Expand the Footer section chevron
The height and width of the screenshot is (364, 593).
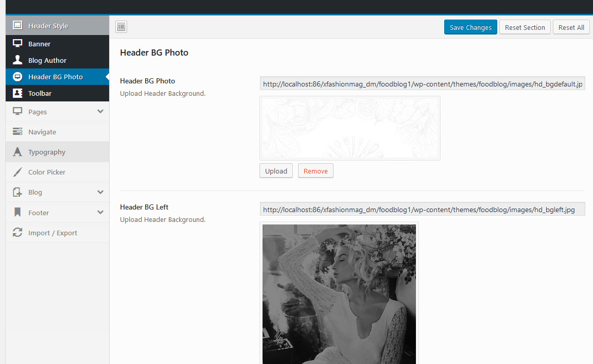click(100, 212)
